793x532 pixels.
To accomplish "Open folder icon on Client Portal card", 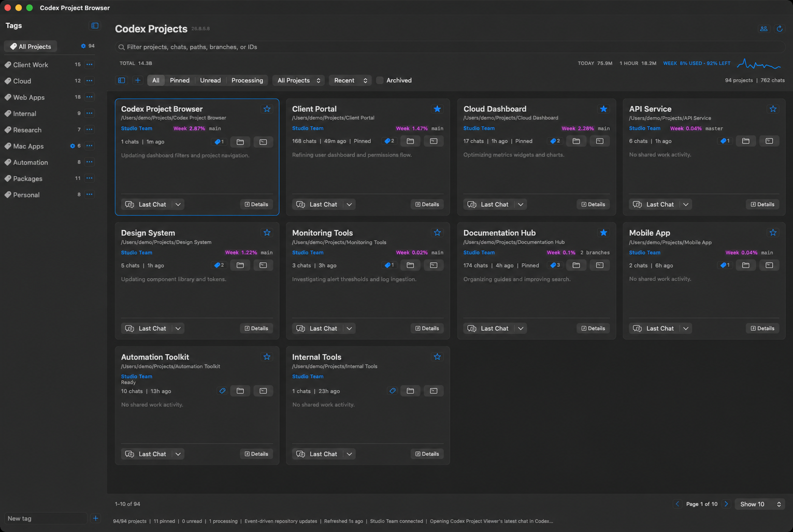I will coord(410,141).
